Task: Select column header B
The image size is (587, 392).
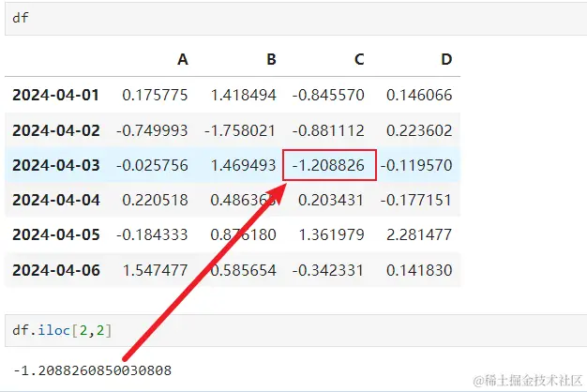Action: [271, 59]
